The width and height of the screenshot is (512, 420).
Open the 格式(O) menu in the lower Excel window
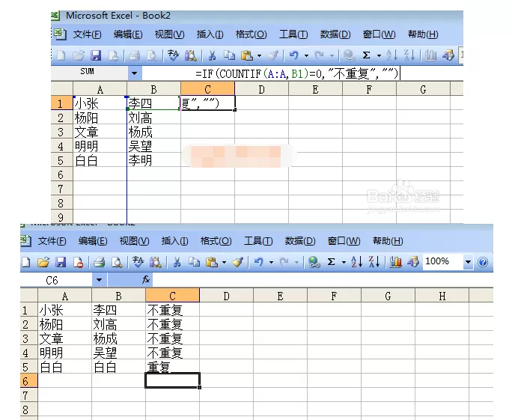(216, 241)
